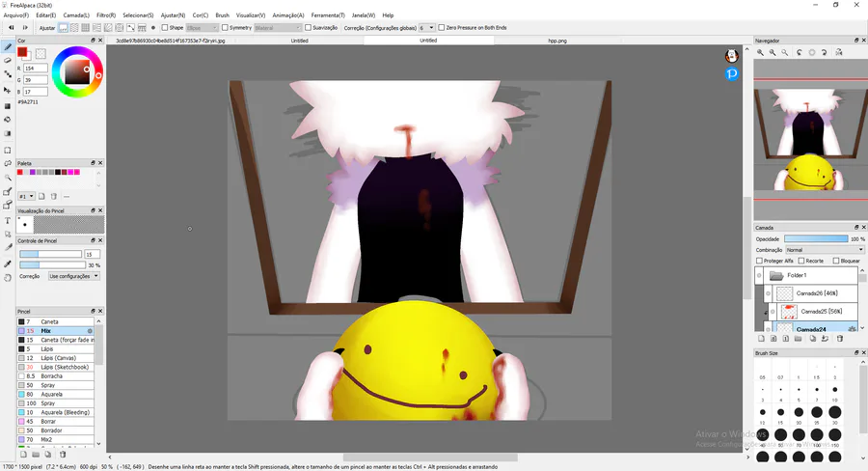The width and height of the screenshot is (868, 471).
Task: Open the Symmetry Bilateral dropdown
Action: (278, 28)
